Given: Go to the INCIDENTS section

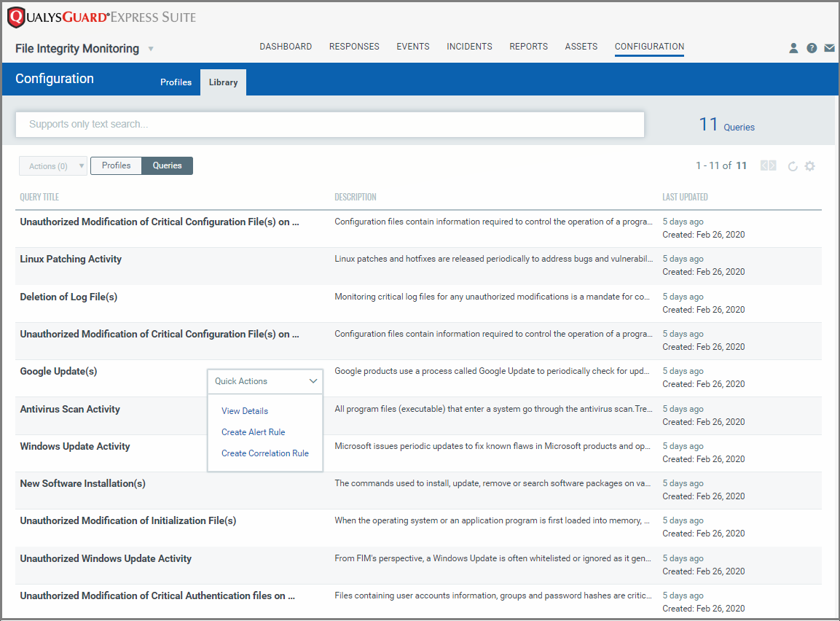Looking at the screenshot, I should [x=469, y=47].
